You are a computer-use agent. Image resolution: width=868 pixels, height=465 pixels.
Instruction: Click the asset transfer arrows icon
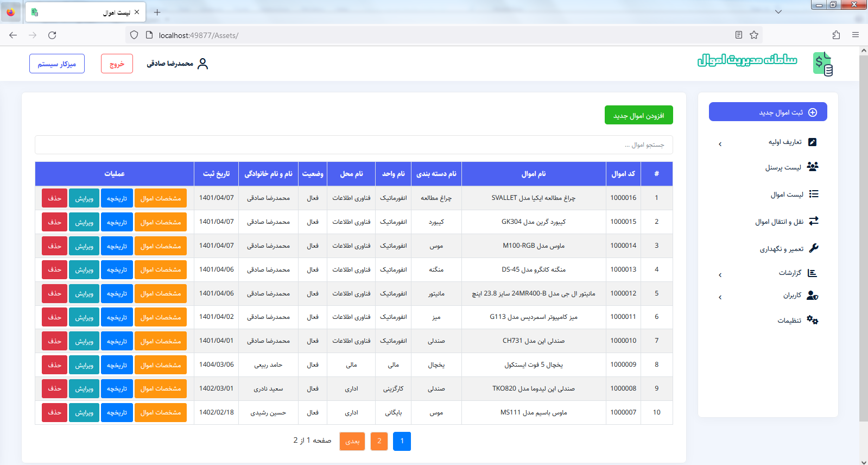pos(813,221)
